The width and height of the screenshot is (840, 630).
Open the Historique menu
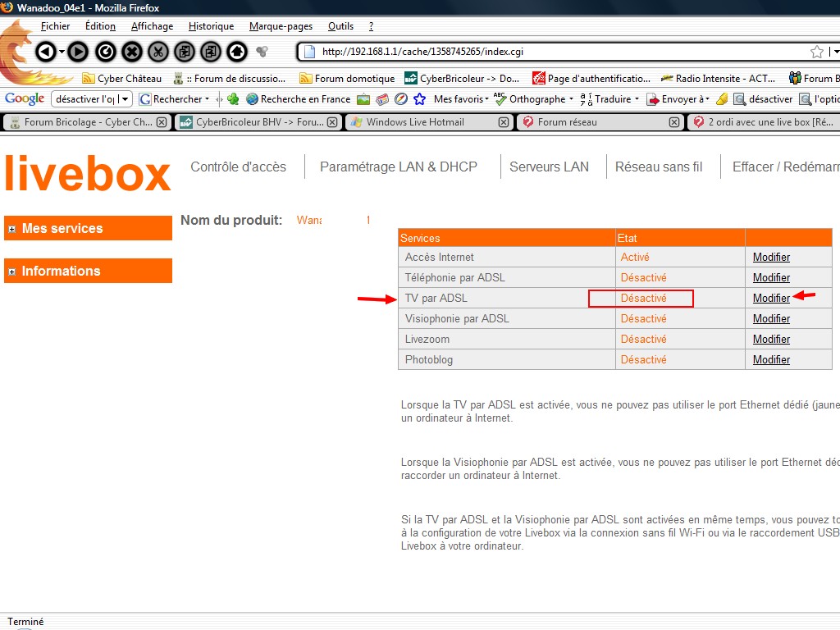click(211, 26)
